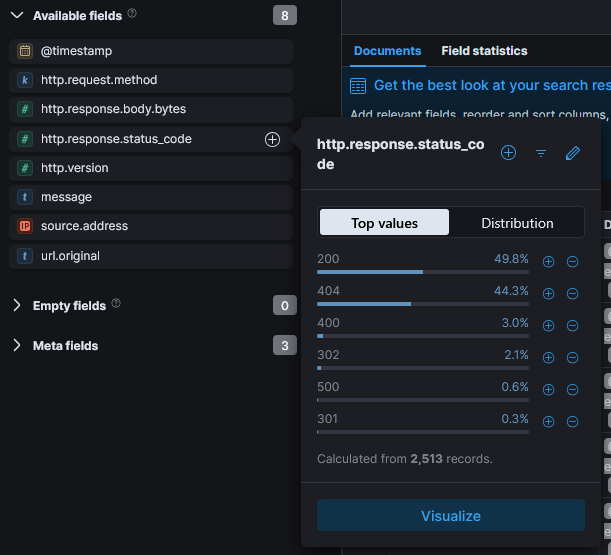611x555 pixels.
Task: Switch to Distribution view
Action: tap(517, 223)
